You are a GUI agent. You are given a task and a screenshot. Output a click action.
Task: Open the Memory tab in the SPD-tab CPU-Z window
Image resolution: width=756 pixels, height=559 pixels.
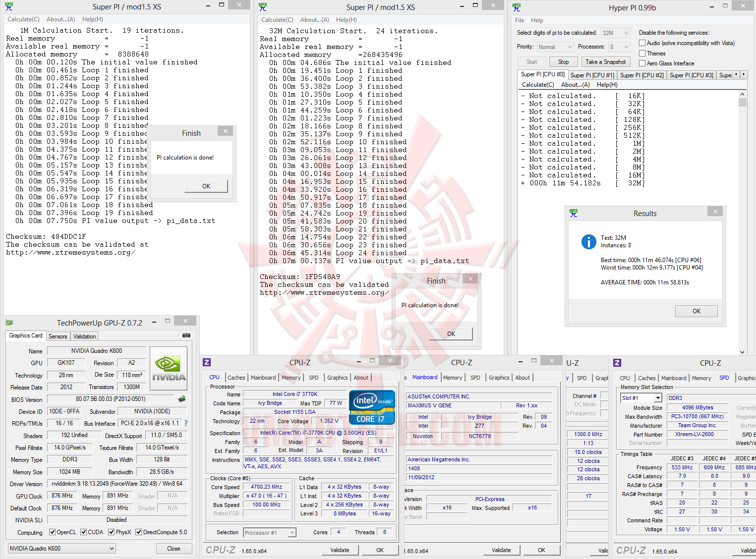pyautogui.click(x=701, y=378)
